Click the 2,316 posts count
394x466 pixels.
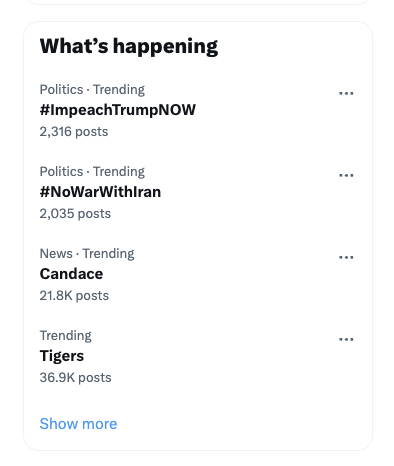tap(74, 132)
